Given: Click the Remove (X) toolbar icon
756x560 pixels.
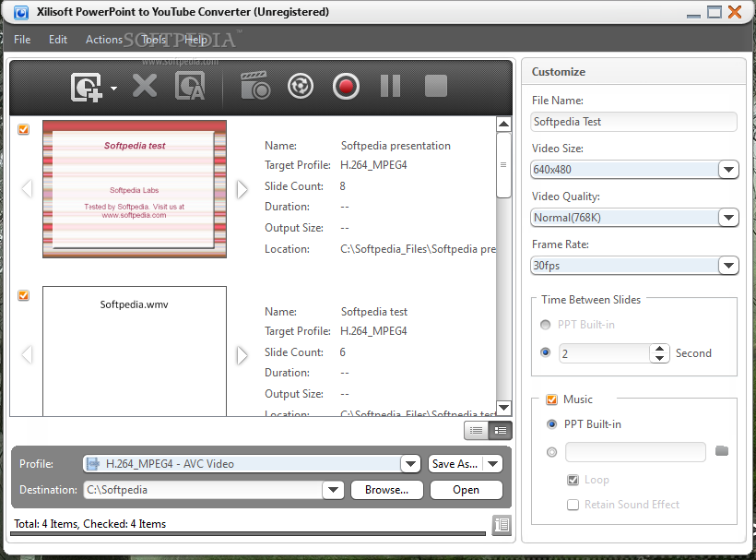Looking at the screenshot, I should [x=145, y=87].
